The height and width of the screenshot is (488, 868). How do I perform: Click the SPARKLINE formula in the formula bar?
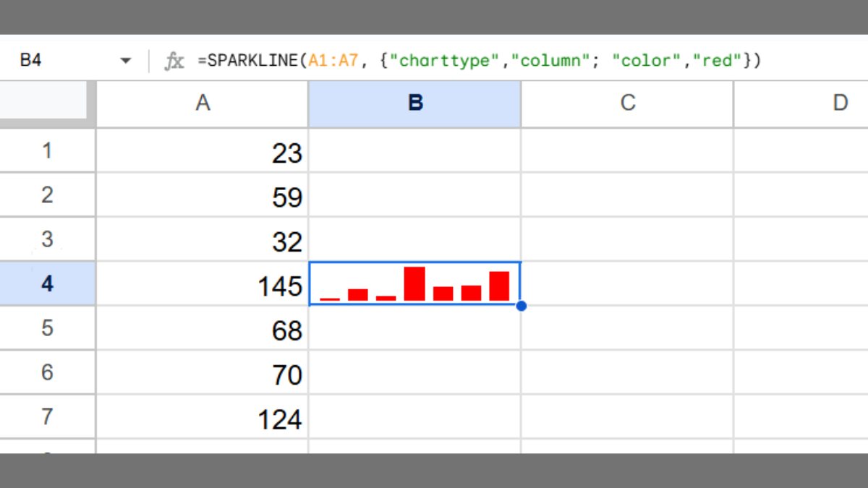479,61
